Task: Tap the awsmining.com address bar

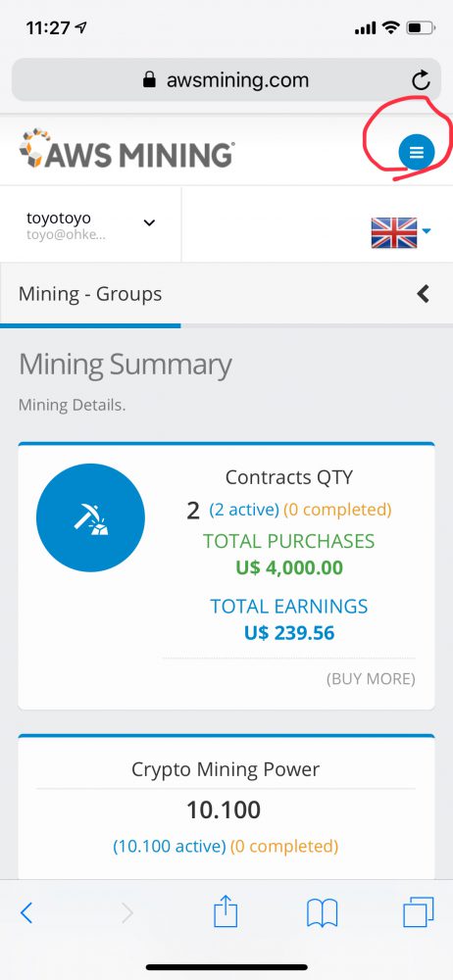Action: [x=226, y=80]
